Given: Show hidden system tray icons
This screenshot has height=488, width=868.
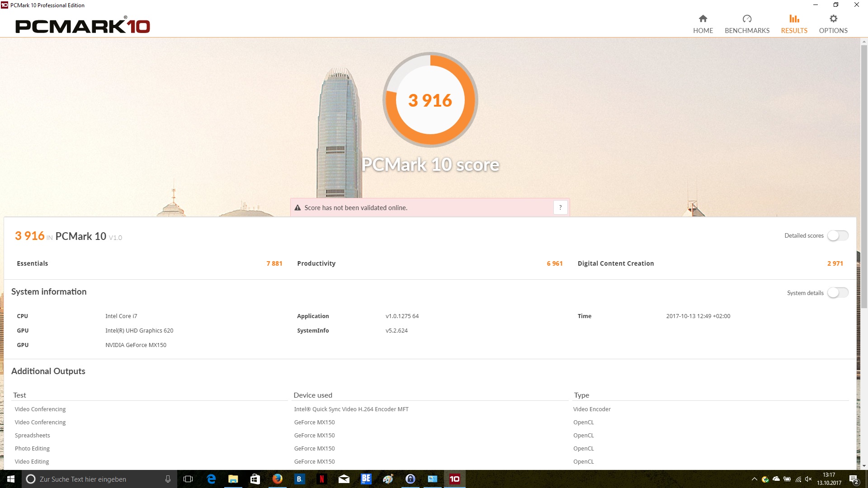Looking at the screenshot, I should [754, 479].
